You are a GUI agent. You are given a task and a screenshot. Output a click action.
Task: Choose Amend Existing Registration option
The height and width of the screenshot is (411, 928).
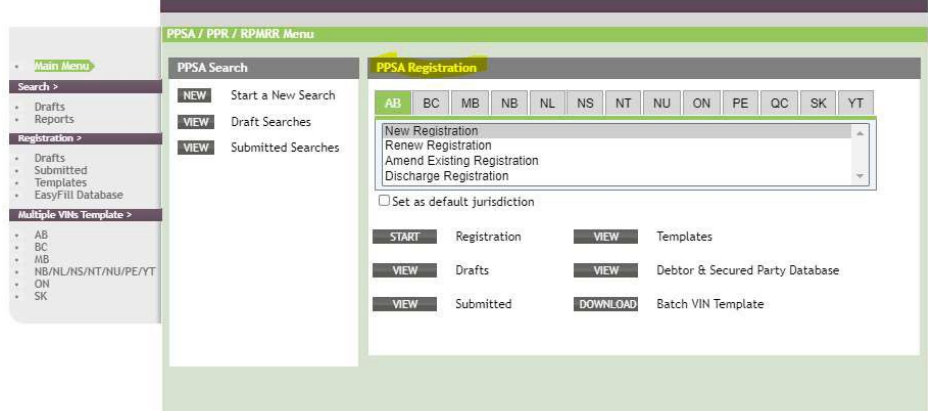coord(617,161)
